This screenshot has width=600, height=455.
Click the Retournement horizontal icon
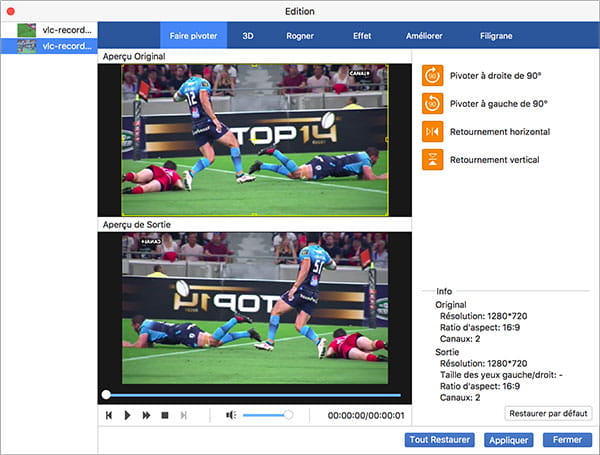[432, 132]
